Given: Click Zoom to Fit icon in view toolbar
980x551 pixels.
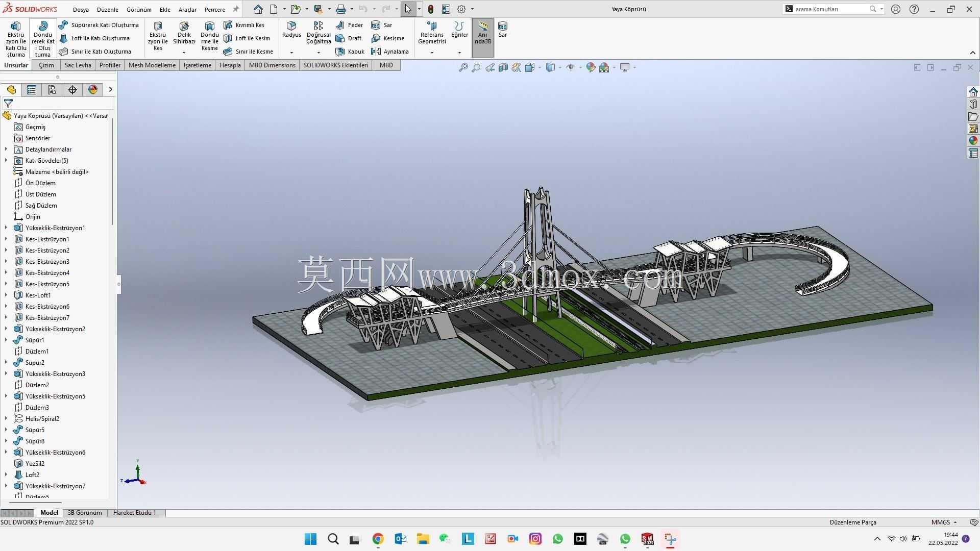Looking at the screenshot, I should pos(463,67).
